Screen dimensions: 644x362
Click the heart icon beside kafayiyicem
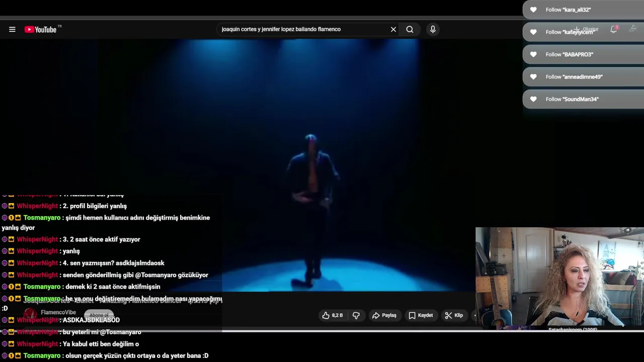coord(533,32)
